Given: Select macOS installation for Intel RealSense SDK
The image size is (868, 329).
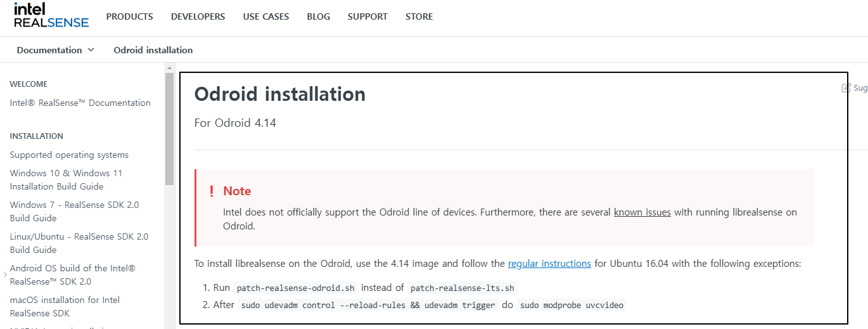Looking at the screenshot, I should 65,307.
